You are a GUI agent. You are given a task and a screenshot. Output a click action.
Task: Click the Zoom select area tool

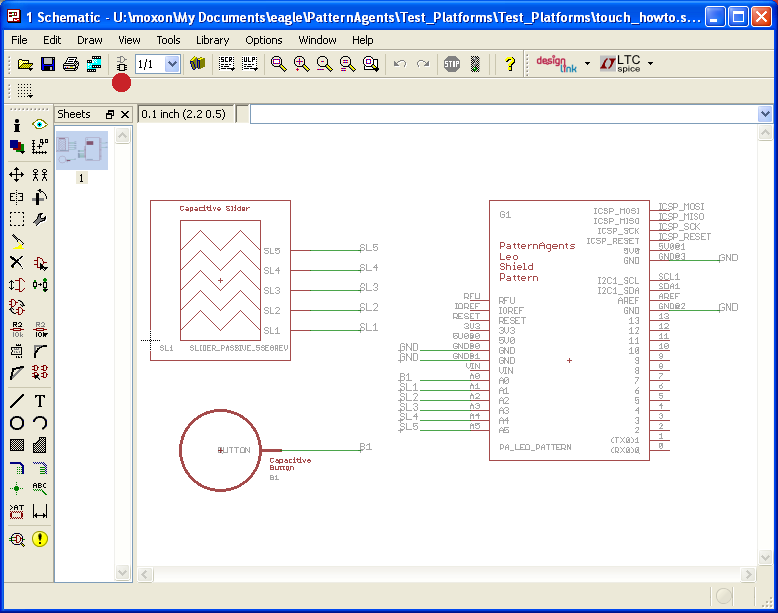pos(371,64)
